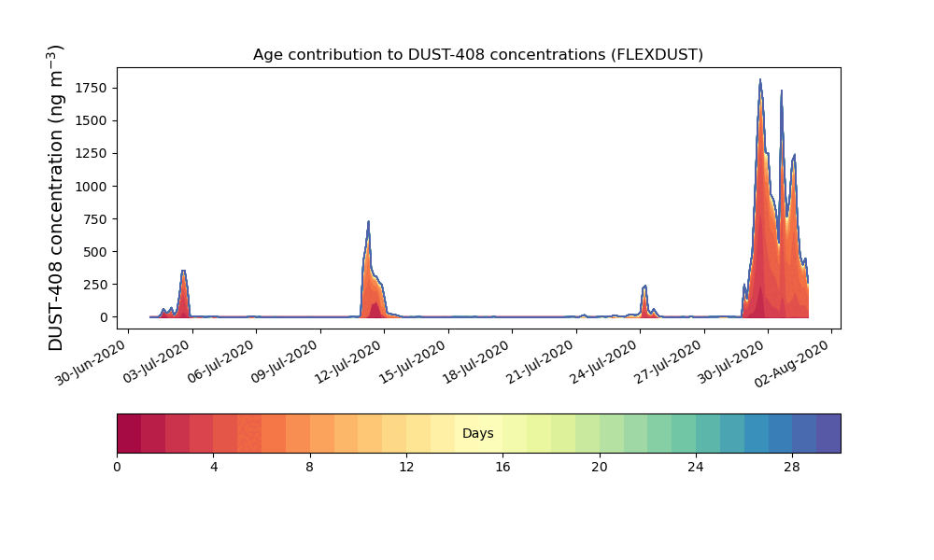934x560 pixels.
Task: Click the 02-Aug-2020 date tick label
Action: pyautogui.click(x=792, y=364)
